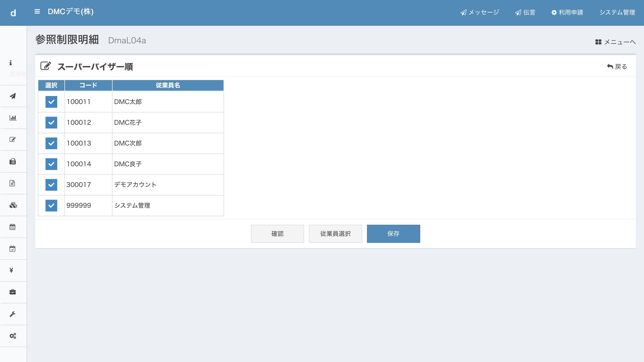The height and width of the screenshot is (362, 644).
Task: Click the 戻る back link
Action: (617, 67)
